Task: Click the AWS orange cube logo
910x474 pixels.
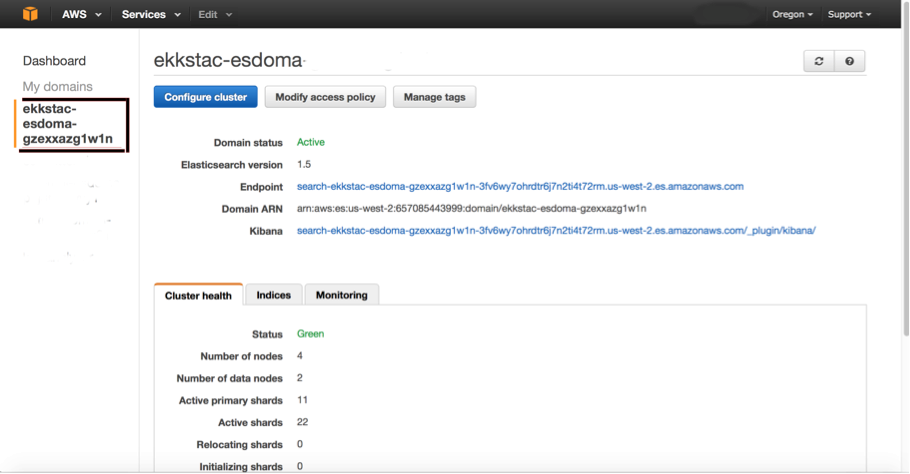Action: [30, 14]
